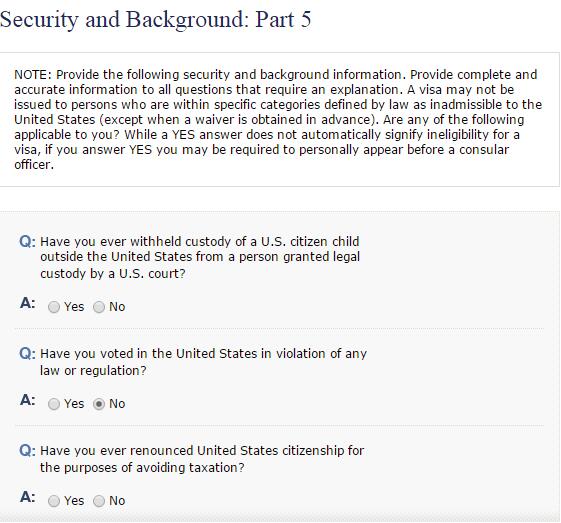Viewport: 561px width, 523px height.
Task: Click the A: marker under the custody question
Action: coord(28,303)
